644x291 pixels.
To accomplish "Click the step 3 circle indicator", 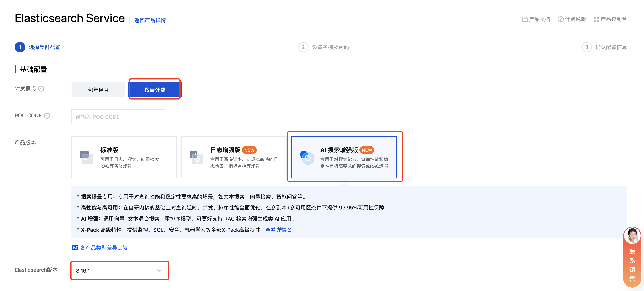I will 587,47.
